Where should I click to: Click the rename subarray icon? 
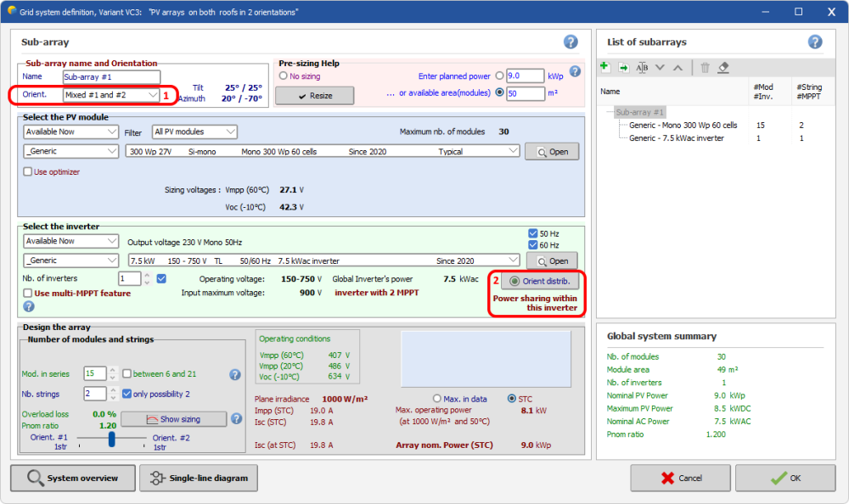pyautogui.click(x=642, y=68)
